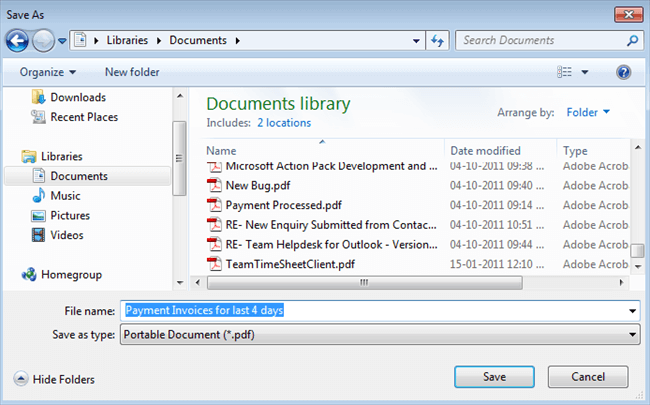The height and width of the screenshot is (405, 650).
Task: Click the magnifier search icon
Action: pyautogui.click(x=633, y=40)
